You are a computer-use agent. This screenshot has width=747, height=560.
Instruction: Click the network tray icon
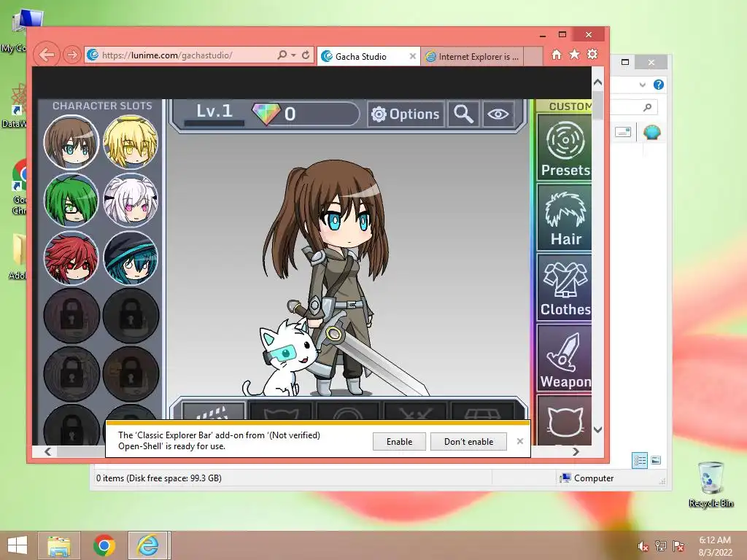(660, 545)
